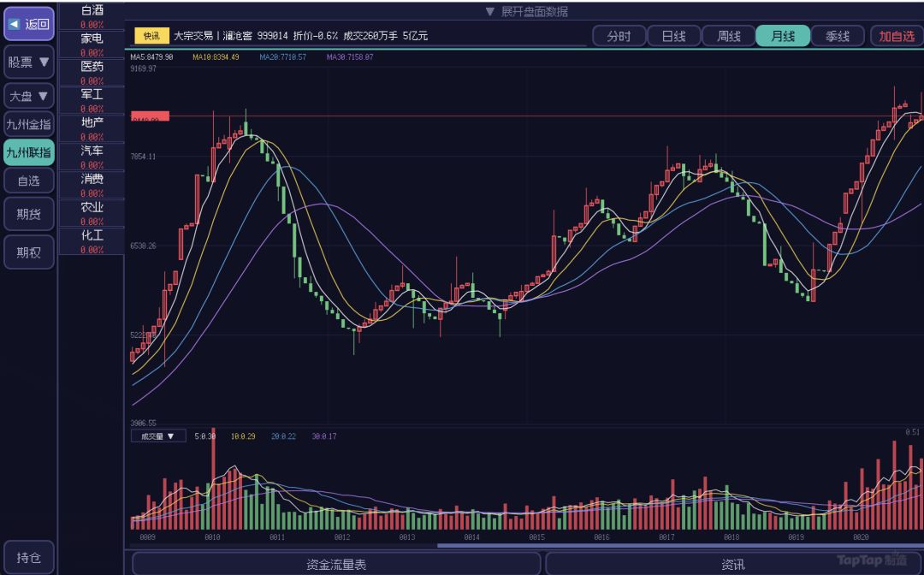The width and height of the screenshot is (924, 575).
Task: Switch to the 日线 daily chart tab
Action: point(673,36)
